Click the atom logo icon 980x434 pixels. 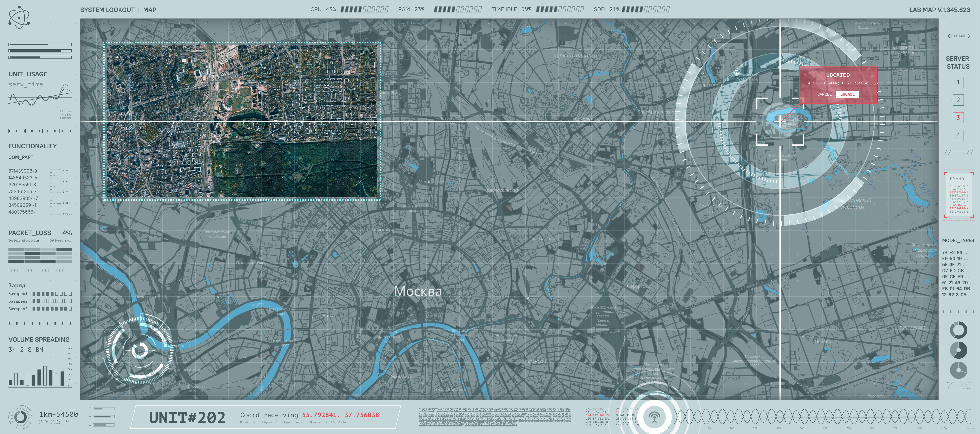tap(19, 17)
